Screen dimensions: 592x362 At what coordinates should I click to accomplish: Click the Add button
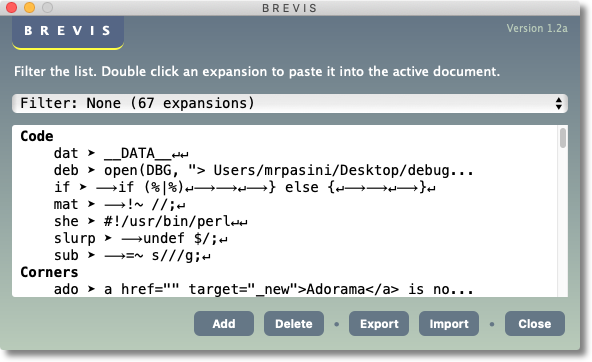pyautogui.click(x=224, y=323)
